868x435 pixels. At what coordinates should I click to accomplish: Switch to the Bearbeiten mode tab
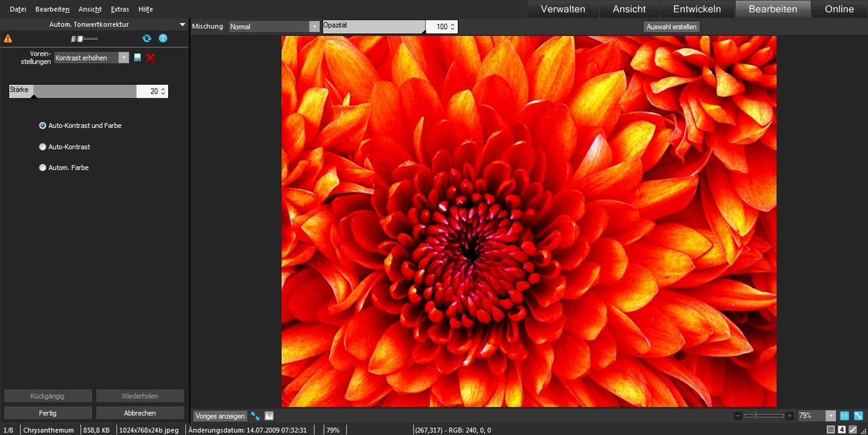coord(773,9)
